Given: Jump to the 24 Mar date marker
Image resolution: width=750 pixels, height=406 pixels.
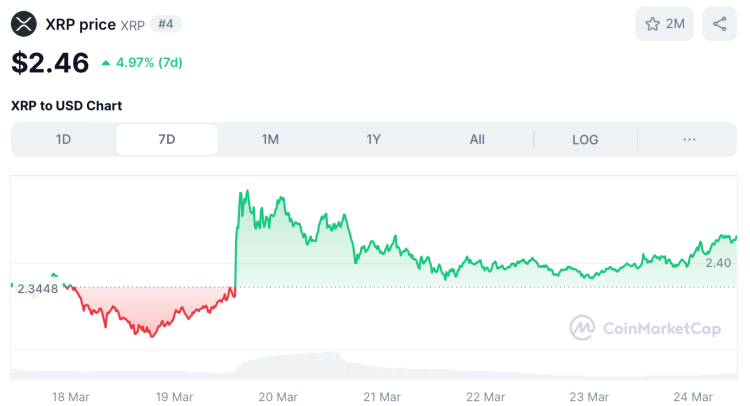Looking at the screenshot, I should [x=692, y=396].
